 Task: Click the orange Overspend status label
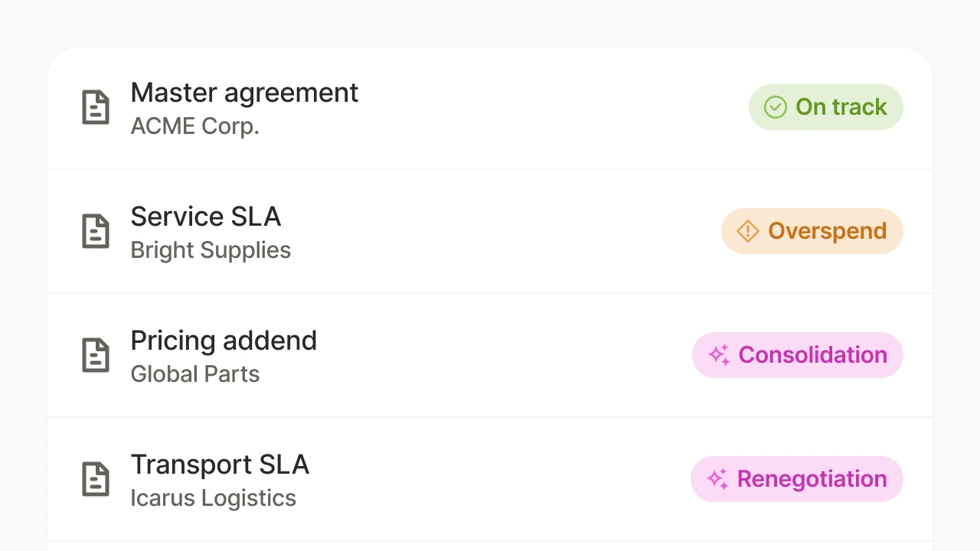[x=827, y=231]
